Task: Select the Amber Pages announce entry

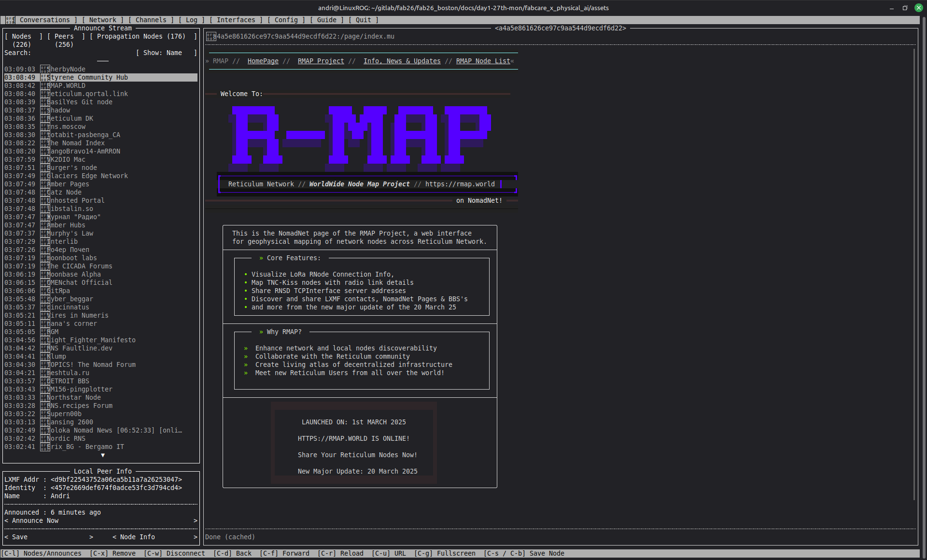Action: [101, 184]
